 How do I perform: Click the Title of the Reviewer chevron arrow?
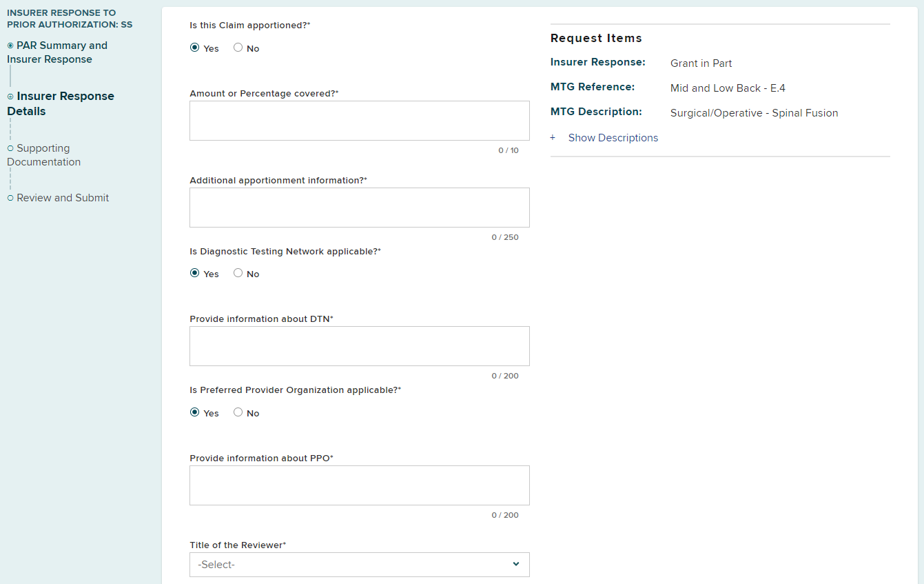click(x=516, y=564)
